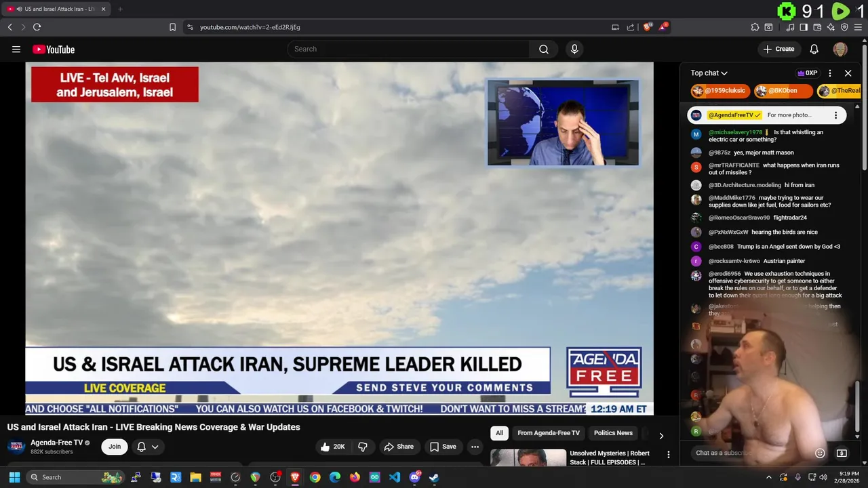Image resolution: width=868 pixels, height=488 pixels.
Task: Click the address bar URL
Action: point(250,27)
